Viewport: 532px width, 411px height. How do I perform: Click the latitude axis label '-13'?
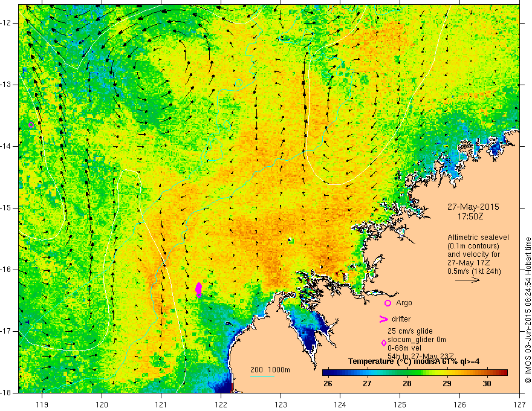pos(7,85)
